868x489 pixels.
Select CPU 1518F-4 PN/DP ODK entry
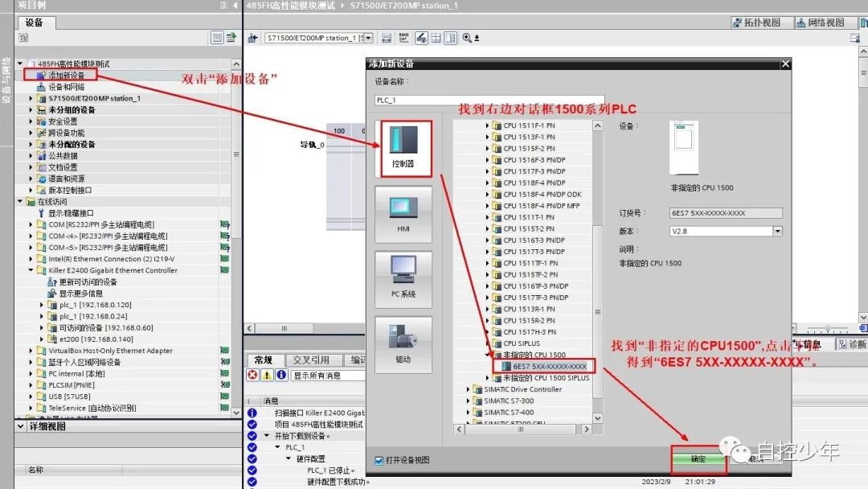pyautogui.click(x=542, y=195)
